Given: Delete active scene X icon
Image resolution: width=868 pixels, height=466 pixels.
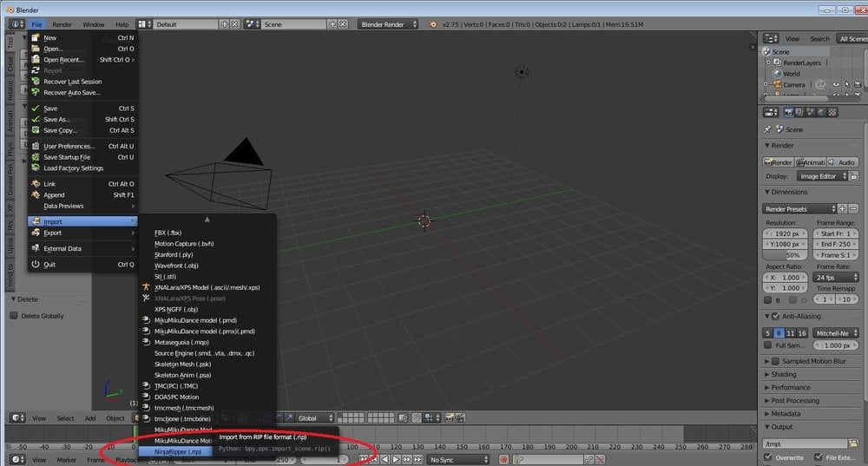Looking at the screenshot, I should coord(343,24).
